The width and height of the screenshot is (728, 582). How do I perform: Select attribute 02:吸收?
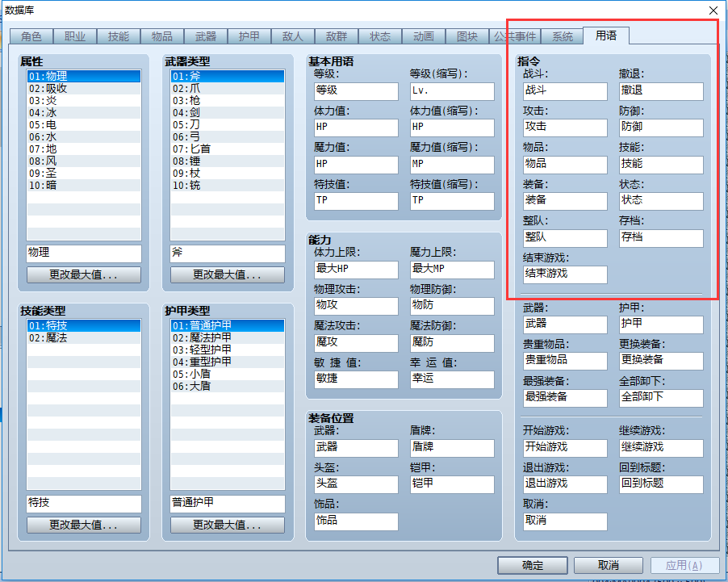pos(84,88)
